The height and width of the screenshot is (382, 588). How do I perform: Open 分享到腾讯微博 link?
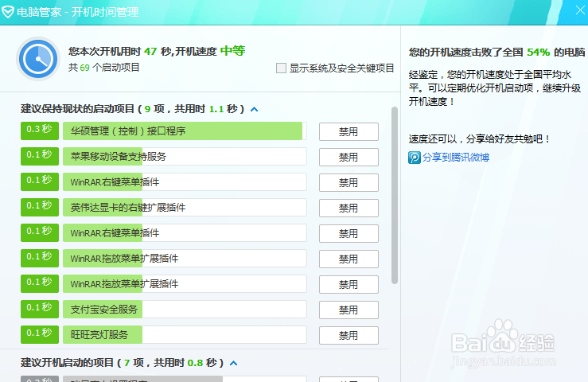click(456, 158)
